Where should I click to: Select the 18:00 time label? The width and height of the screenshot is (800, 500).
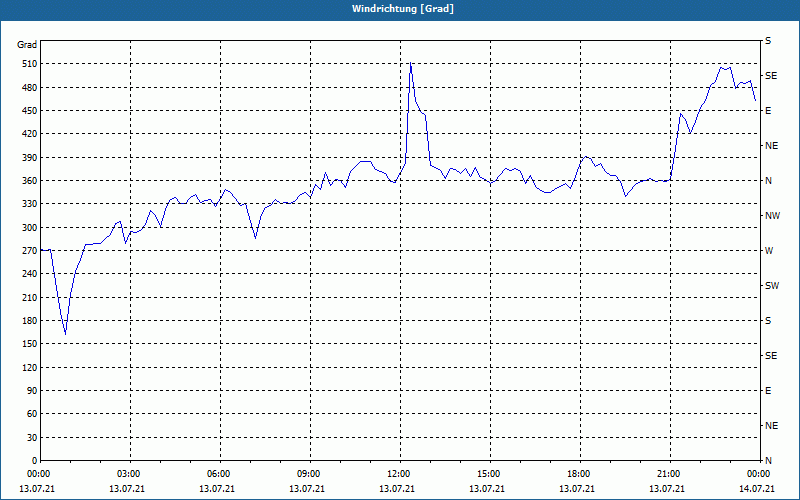click(577, 474)
